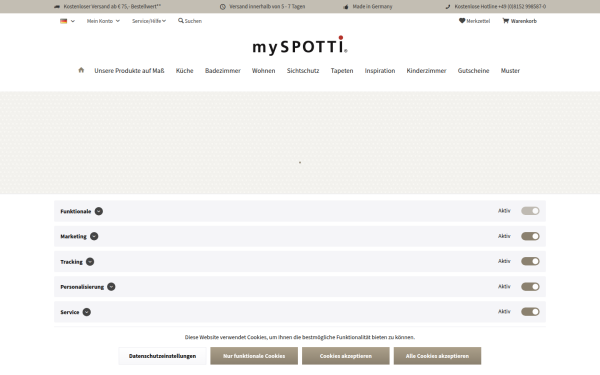Expand the Service cookie section
The height and width of the screenshot is (375, 600).
tap(87, 312)
